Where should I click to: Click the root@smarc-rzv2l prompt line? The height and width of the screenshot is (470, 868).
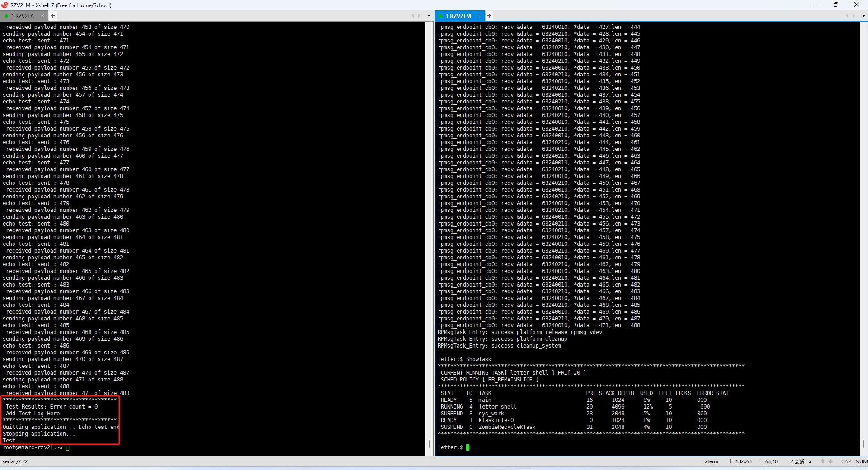(36, 447)
